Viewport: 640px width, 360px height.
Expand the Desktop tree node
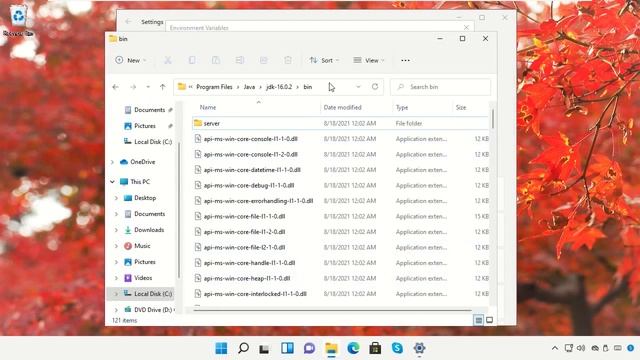(x=117, y=198)
